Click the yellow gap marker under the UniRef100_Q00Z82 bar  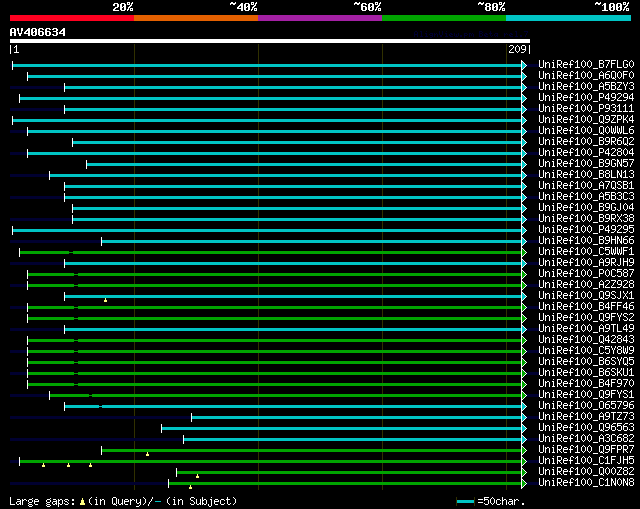pyautogui.click(x=198, y=476)
